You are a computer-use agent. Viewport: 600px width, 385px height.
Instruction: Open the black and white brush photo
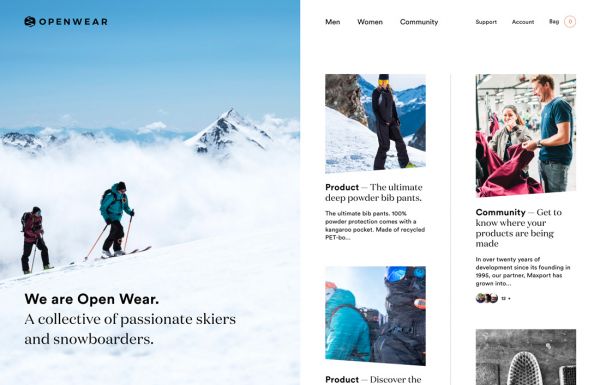526,357
